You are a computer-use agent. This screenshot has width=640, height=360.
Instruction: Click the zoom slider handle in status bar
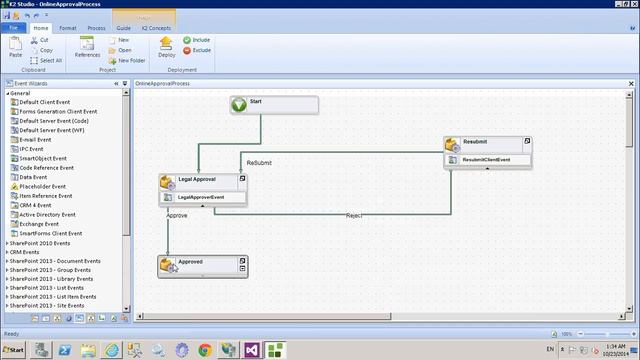pyautogui.click(x=608, y=334)
